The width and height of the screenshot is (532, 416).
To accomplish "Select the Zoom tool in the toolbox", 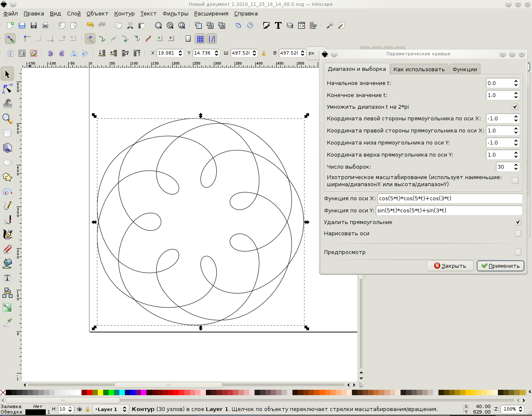I will [x=7, y=119].
